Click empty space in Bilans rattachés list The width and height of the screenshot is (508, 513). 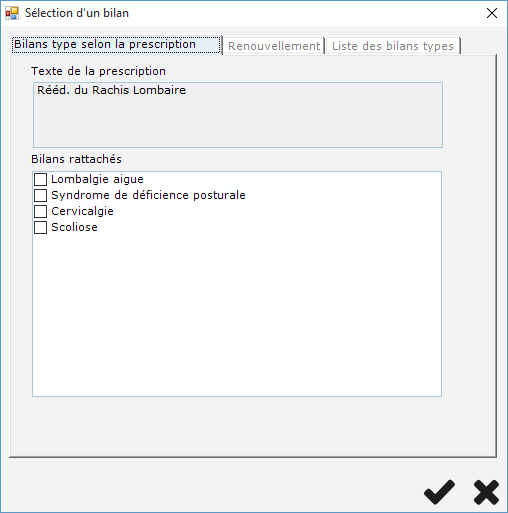pos(237,313)
